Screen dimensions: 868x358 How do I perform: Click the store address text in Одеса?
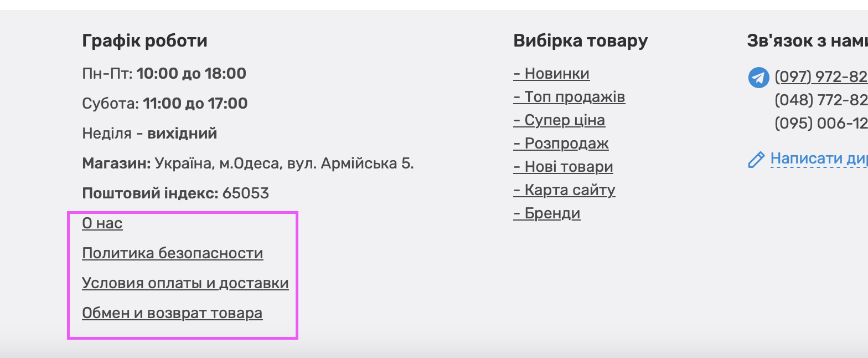click(284, 163)
